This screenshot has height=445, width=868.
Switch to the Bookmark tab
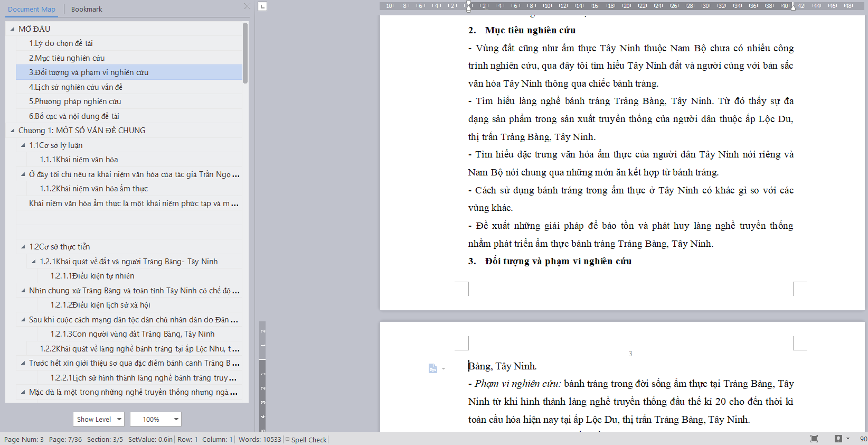click(x=87, y=9)
